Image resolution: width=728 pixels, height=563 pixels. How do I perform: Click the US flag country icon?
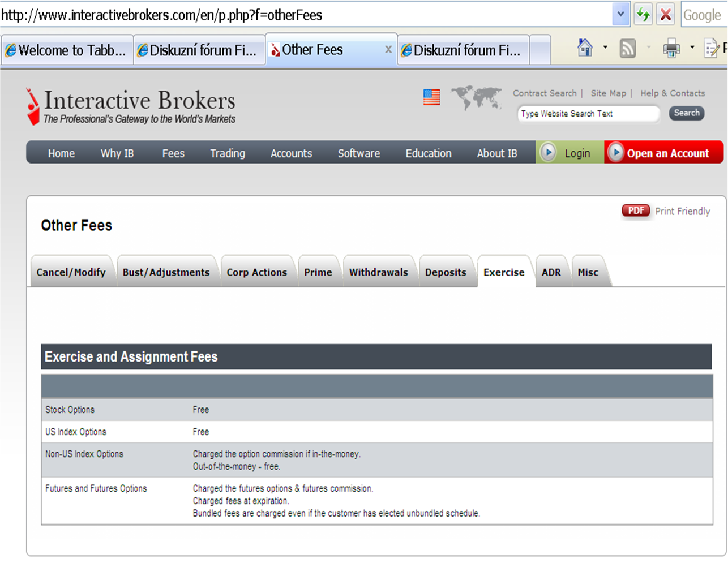coord(431,97)
